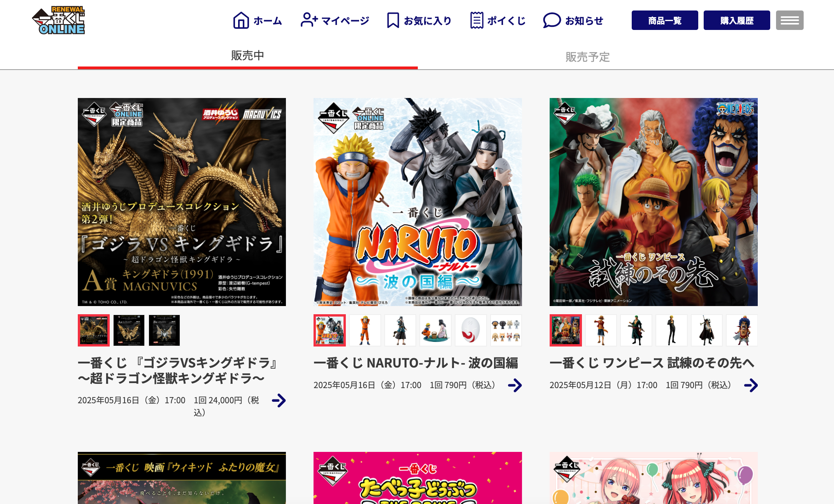Open the One Piece 試練のその先 banner image

pyautogui.click(x=654, y=202)
